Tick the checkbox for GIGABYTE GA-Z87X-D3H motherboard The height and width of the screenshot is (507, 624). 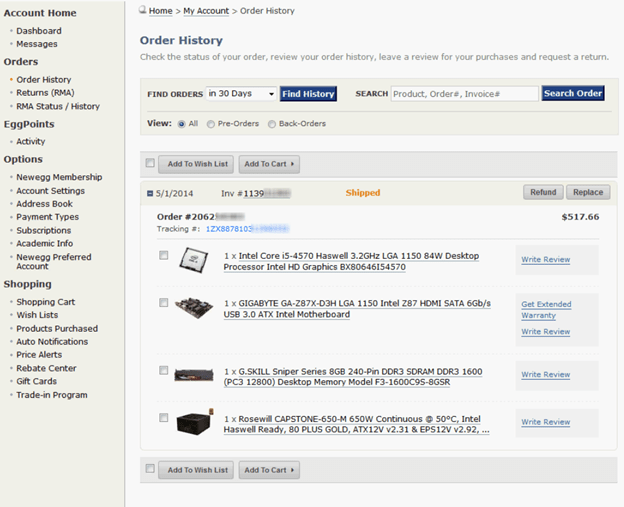[164, 302]
